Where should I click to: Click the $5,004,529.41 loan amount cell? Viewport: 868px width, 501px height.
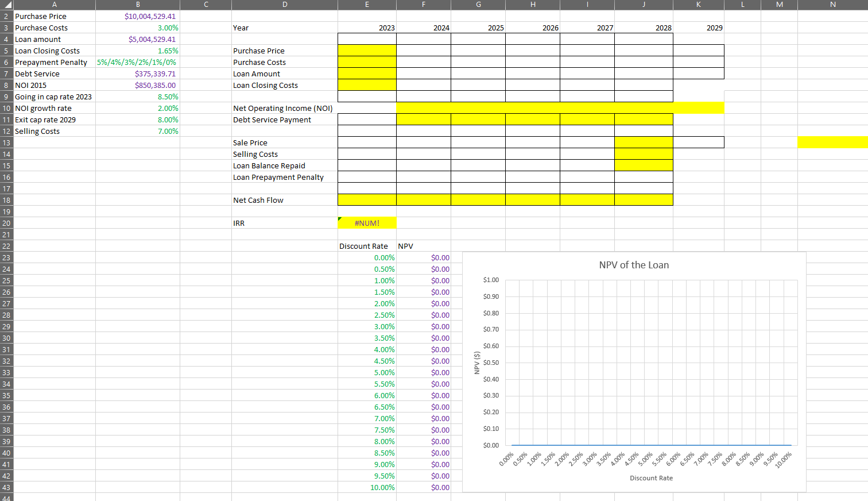pyautogui.click(x=138, y=39)
